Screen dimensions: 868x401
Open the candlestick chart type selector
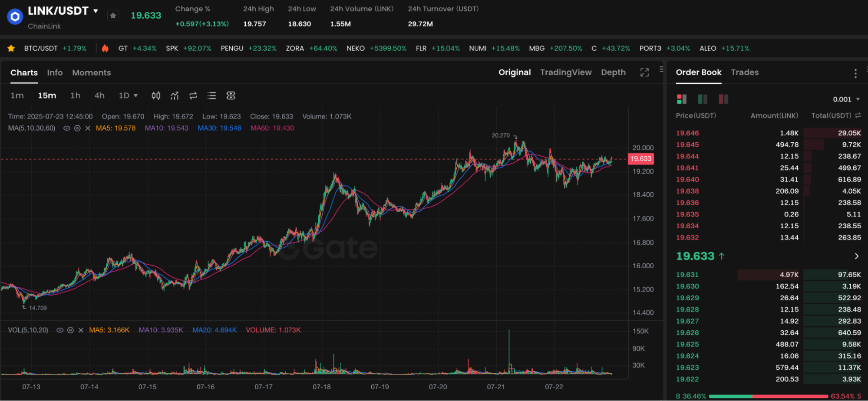pos(156,95)
